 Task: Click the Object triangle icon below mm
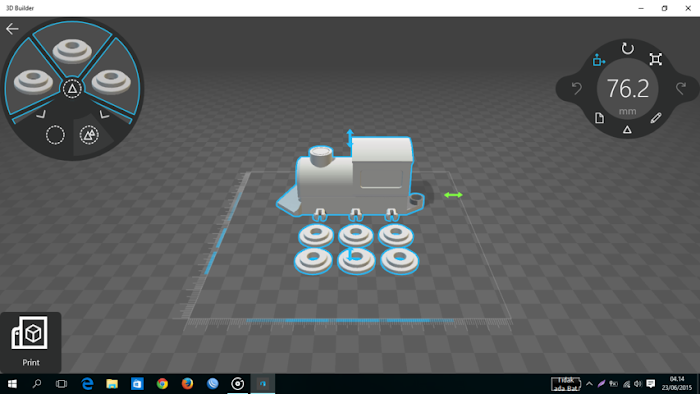[627, 130]
